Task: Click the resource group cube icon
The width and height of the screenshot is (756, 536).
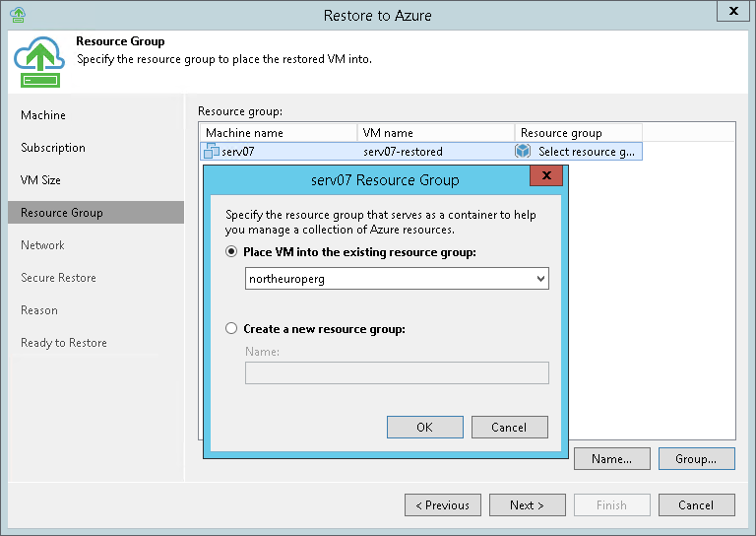Action: click(x=523, y=152)
